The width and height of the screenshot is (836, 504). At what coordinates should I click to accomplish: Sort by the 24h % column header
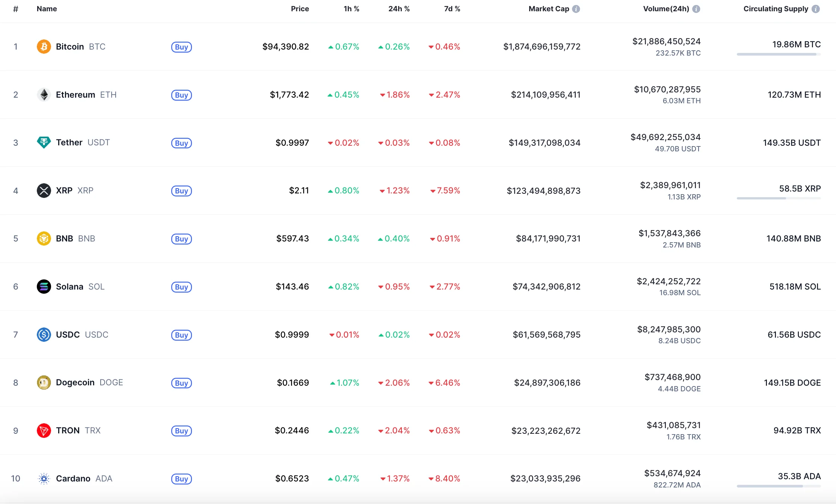tap(398, 9)
